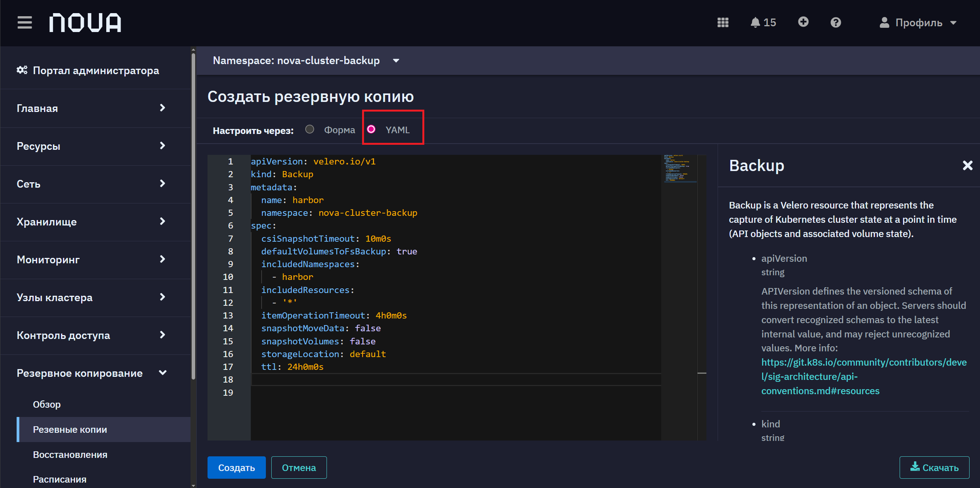Open the notifications bell with 15 alerts
The height and width of the screenshot is (488, 980).
(763, 22)
